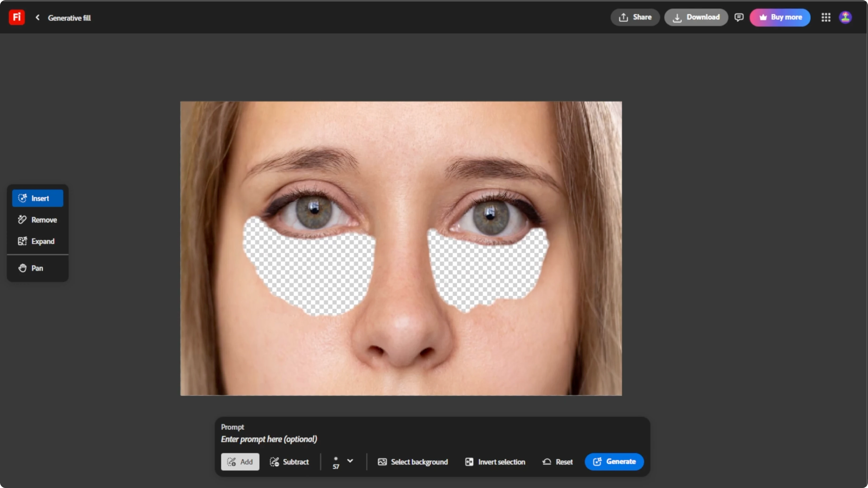Image resolution: width=868 pixels, height=488 pixels.
Task: Click the Generative fill title
Action: coord(69,18)
